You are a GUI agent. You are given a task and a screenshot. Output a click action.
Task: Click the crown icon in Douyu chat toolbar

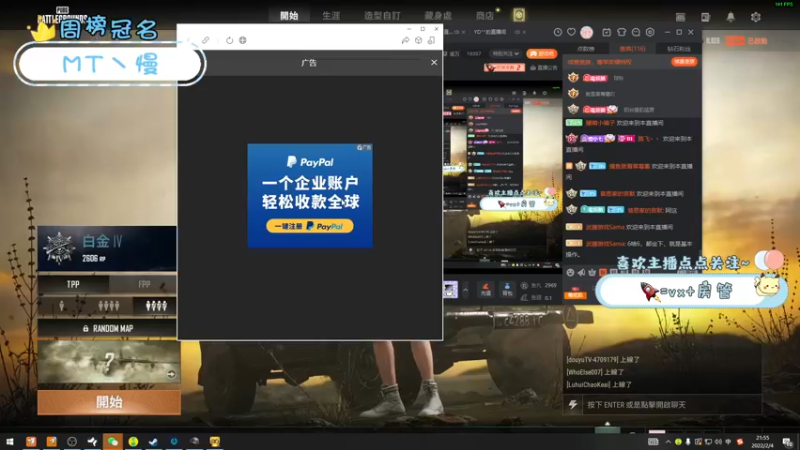tap(592, 272)
